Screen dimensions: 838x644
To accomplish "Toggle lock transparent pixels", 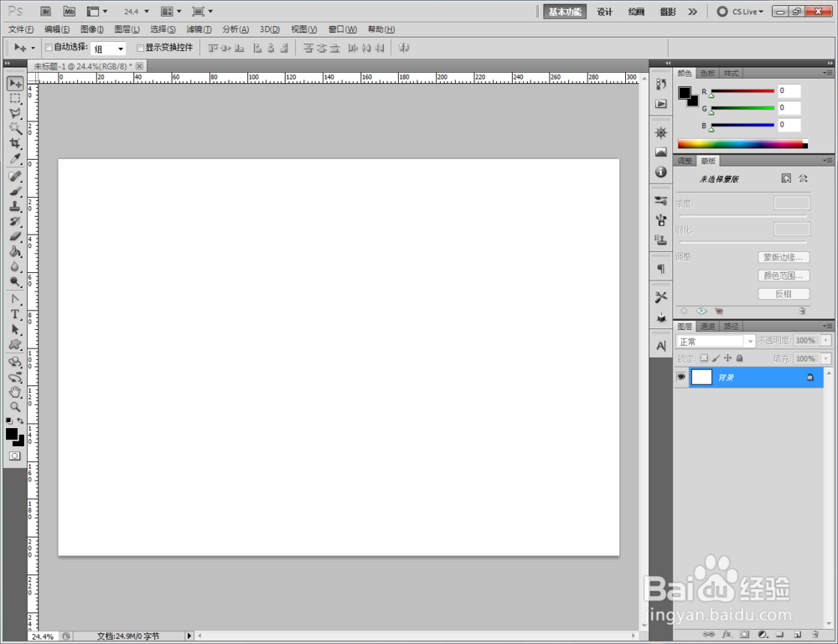I will [x=705, y=358].
